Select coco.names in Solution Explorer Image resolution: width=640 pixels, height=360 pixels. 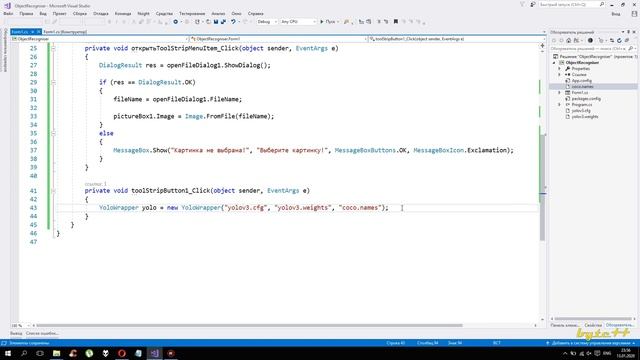(x=582, y=87)
